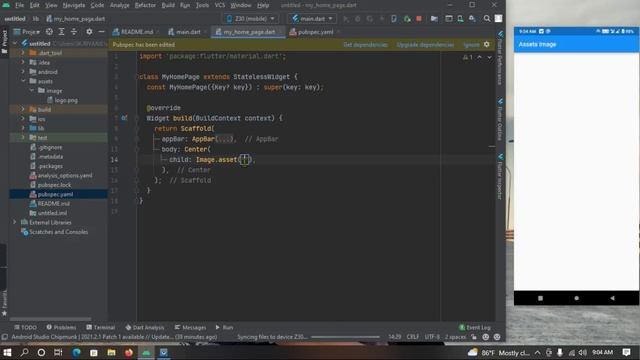The image size is (640, 360).
Task: Switch to the main.dart editor tab
Action: tap(188, 32)
